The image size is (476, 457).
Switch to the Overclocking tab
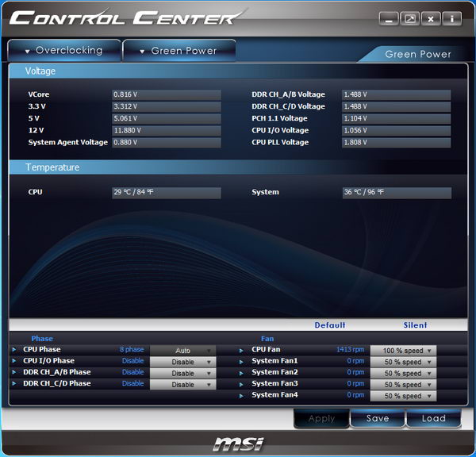(64, 51)
